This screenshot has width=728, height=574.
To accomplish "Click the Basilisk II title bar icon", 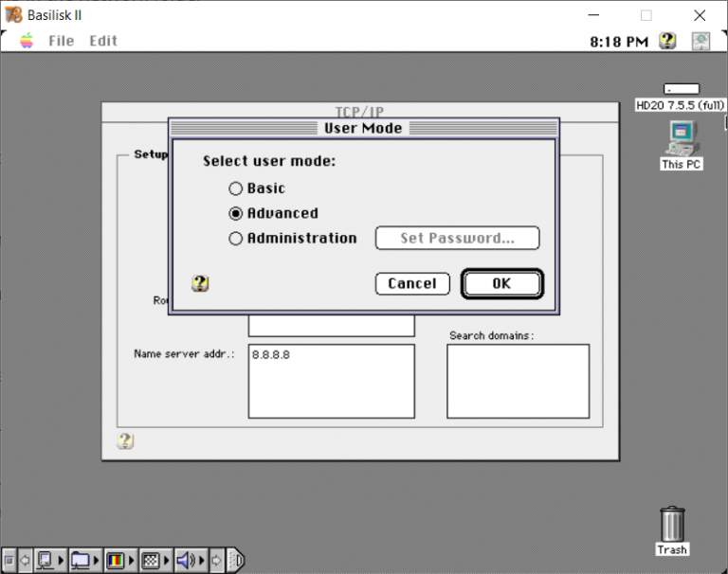I will [x=13, y=15].
